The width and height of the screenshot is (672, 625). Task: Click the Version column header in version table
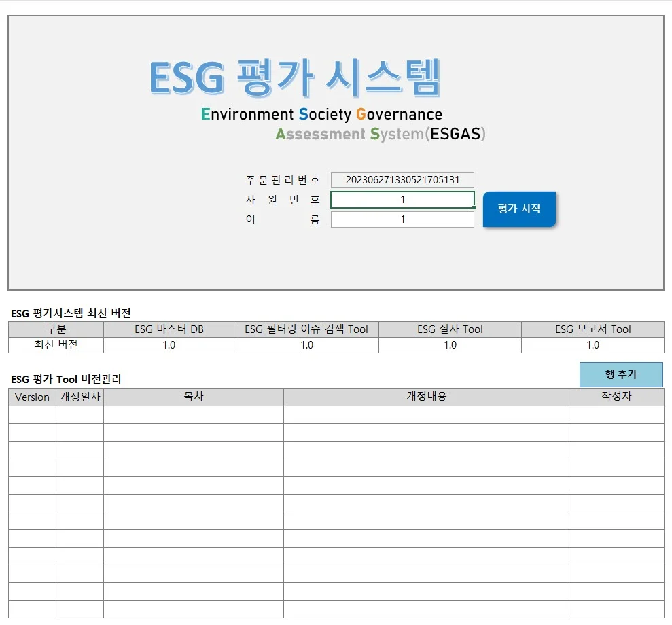tap(31, 397)
